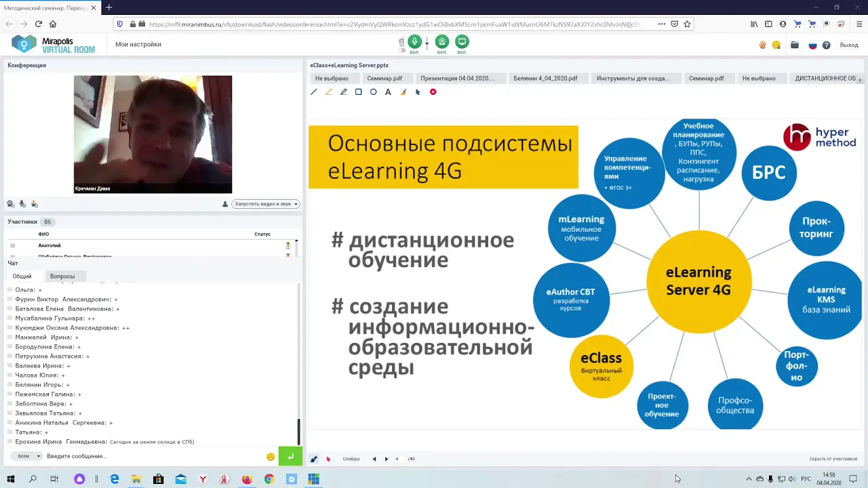The image size is (868, 488).
Task: Open Windows Start menu
Action: click(10, 479)
